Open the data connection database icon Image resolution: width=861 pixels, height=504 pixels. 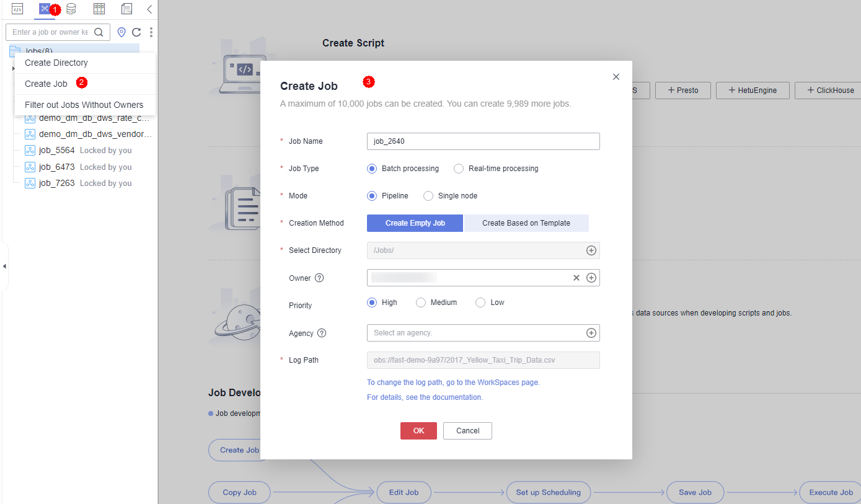(71, 9)
